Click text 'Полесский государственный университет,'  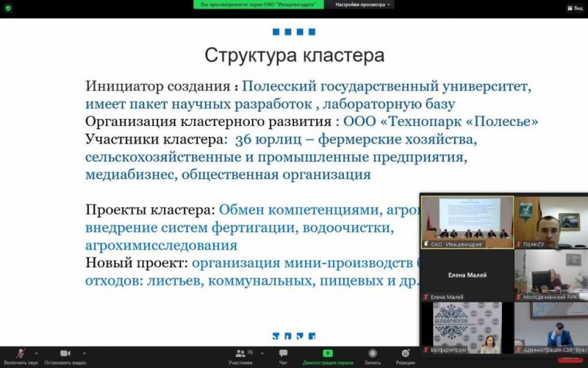pyautogui.click(x=387, y=86)
